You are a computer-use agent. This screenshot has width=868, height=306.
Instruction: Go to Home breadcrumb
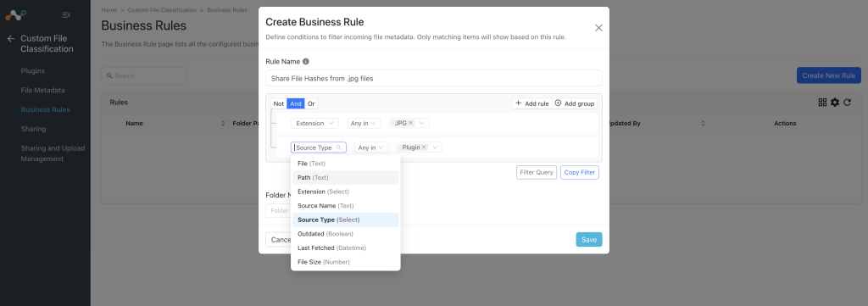pos(109,10)
